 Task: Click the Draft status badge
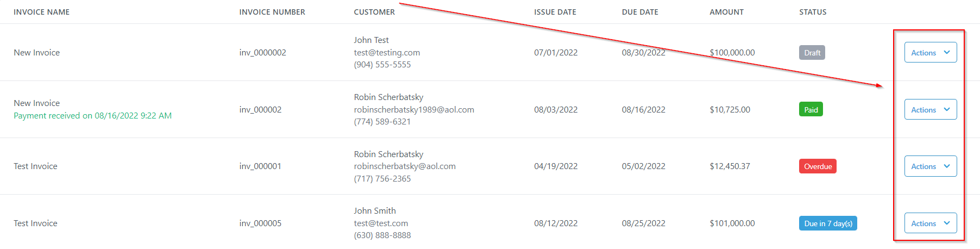(812, 53)
